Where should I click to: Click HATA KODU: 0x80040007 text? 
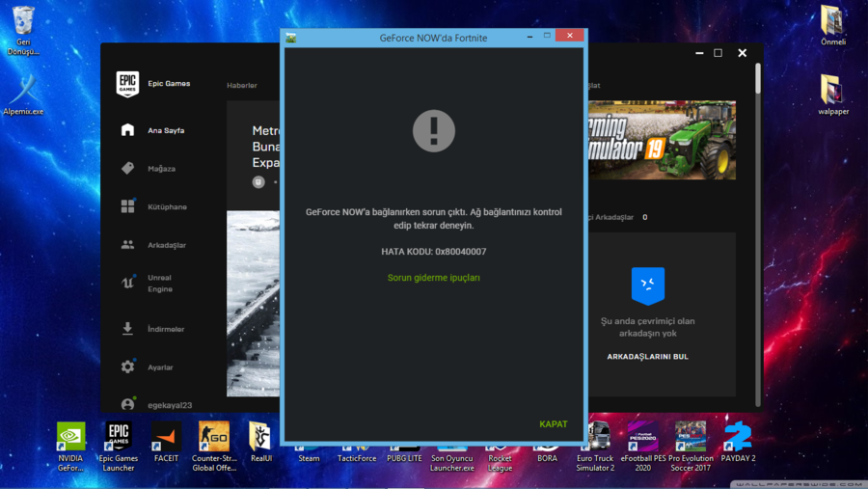coord(433,252)
